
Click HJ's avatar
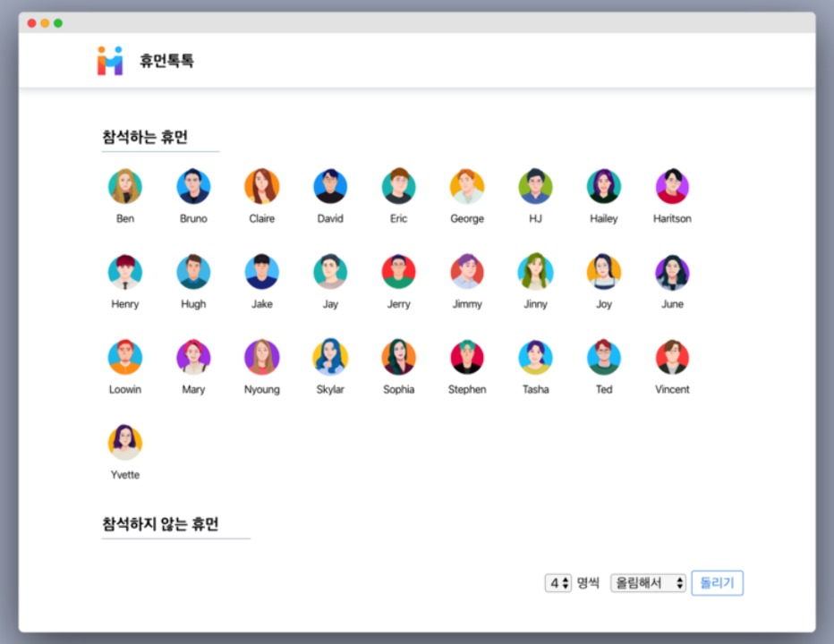(x=536, y=186)
